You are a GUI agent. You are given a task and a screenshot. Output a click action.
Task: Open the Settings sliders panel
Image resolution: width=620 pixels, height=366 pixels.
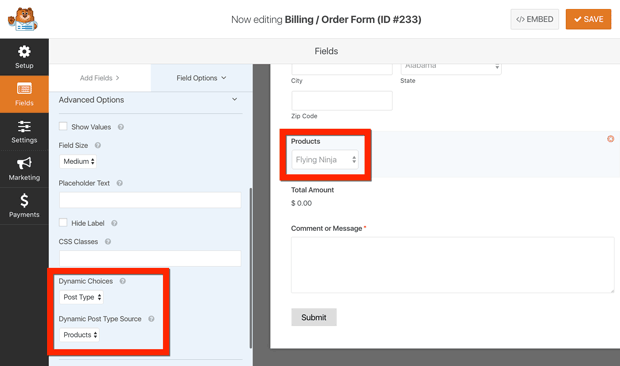click(x=24, y=132)
